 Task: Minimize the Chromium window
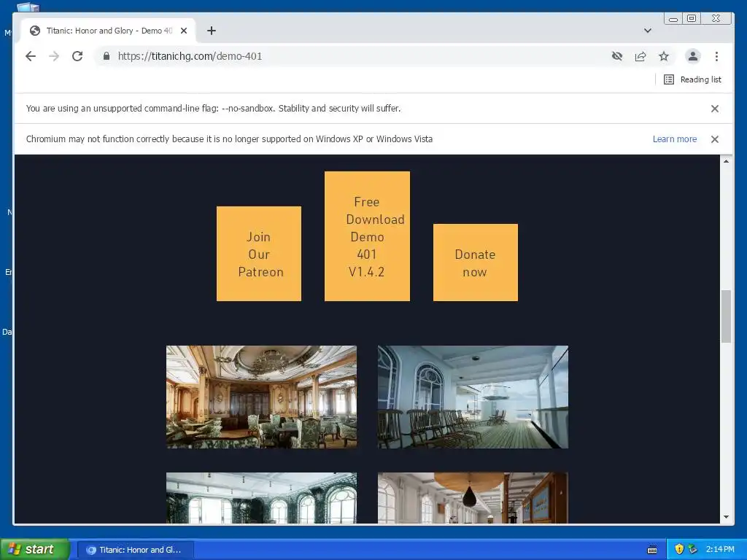point(673,19)
